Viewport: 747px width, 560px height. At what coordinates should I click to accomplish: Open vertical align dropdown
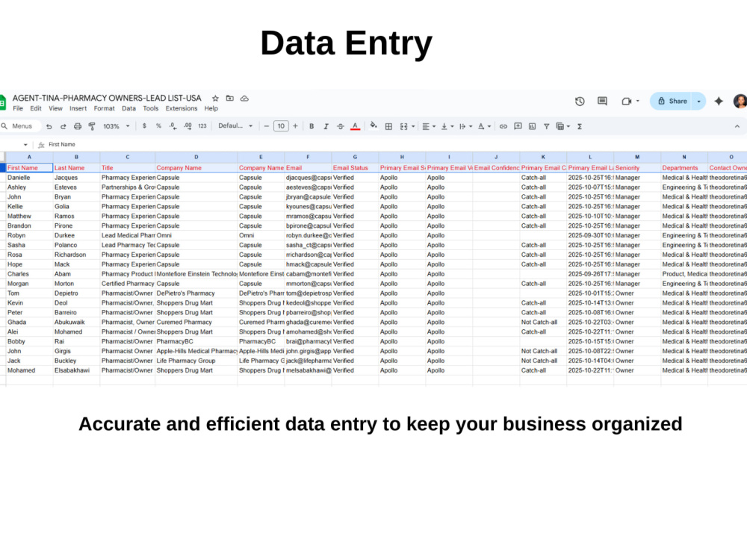[447, 126]
